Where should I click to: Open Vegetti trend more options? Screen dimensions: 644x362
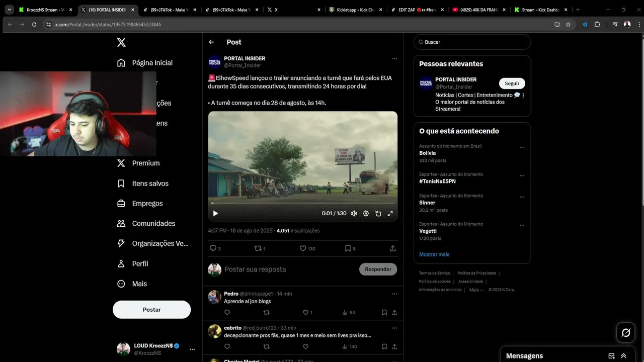tap(522, 225)
